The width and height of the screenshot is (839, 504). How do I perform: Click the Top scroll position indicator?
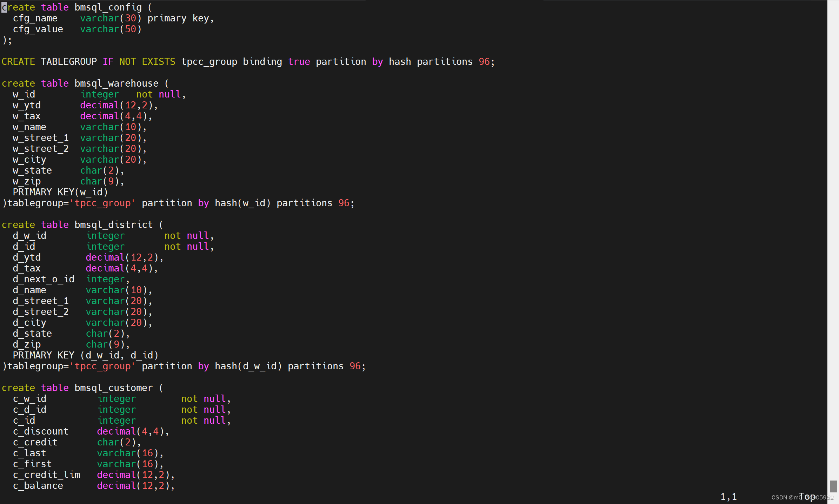[x=807, y=497]
